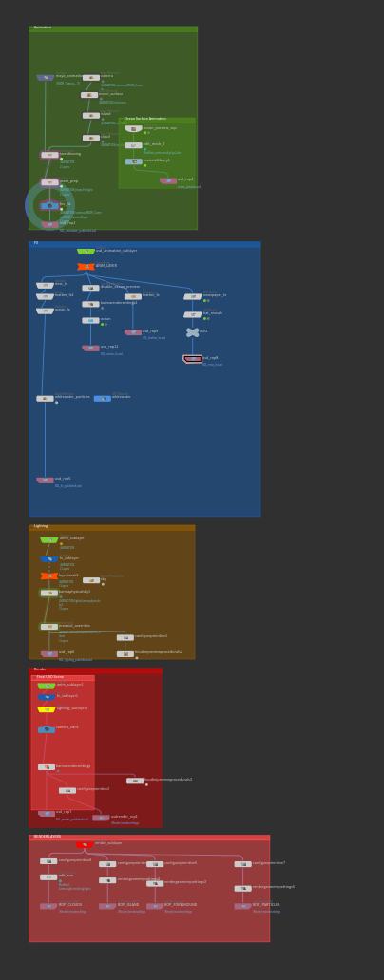Click the Render network box title bar
The image size is (384, 980).
(x=96, y=670)
